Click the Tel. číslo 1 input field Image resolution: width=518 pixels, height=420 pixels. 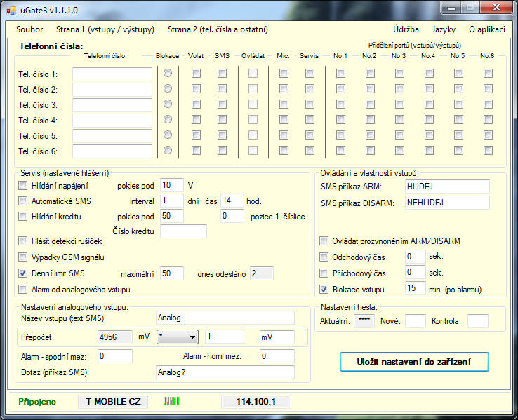click(x=112, y=74)
